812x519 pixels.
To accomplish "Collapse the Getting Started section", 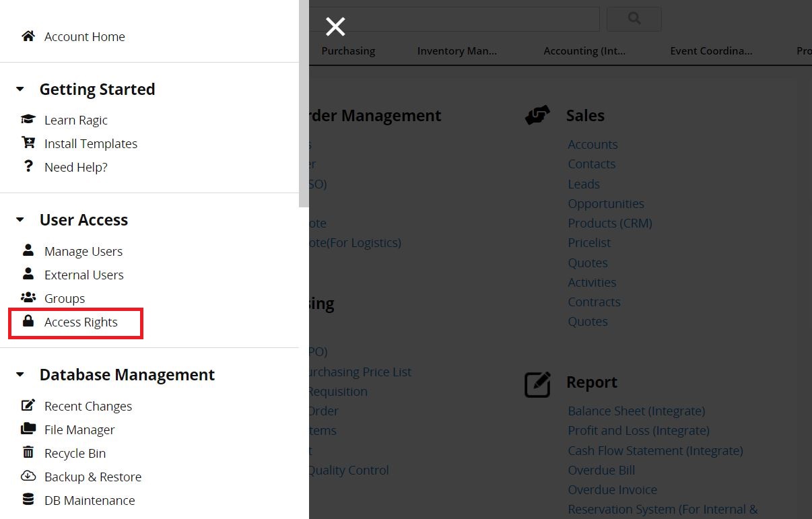I will pos(20,90).
